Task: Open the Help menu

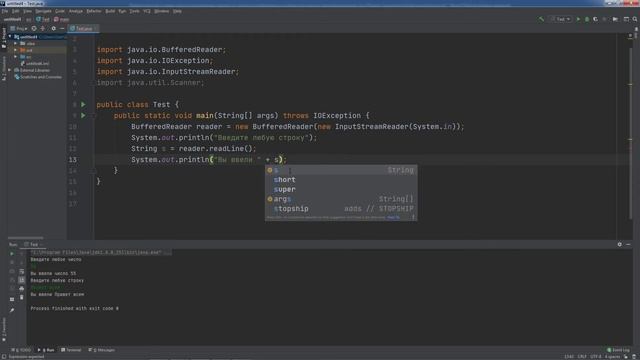Action: 177,11
